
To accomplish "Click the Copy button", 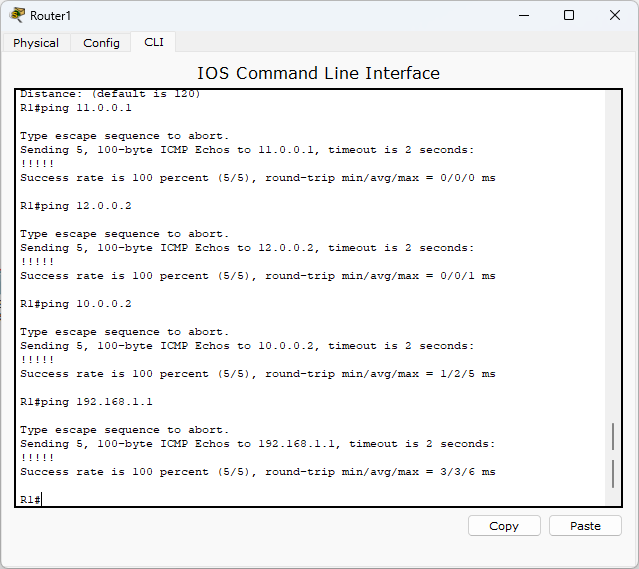I will coord(504,526).
